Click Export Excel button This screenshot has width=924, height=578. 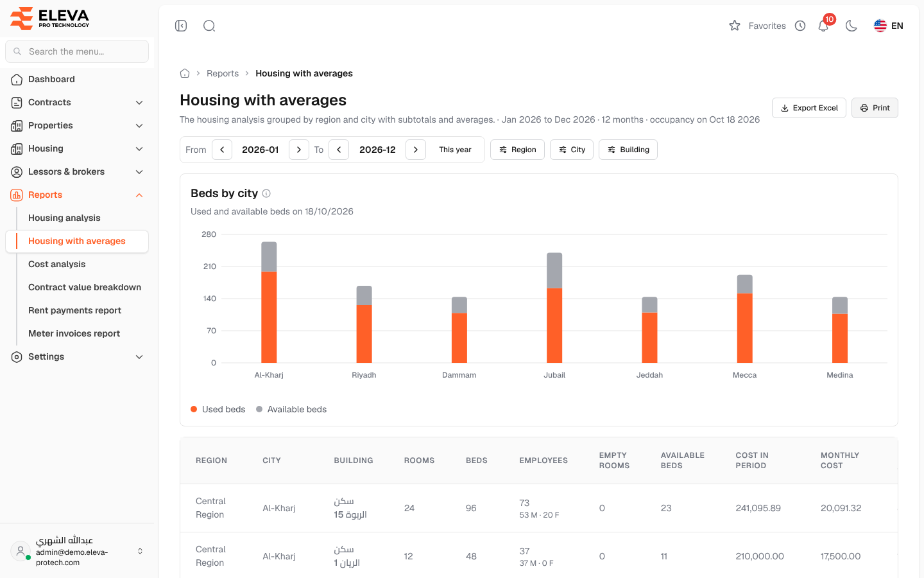tap(809, 108)
